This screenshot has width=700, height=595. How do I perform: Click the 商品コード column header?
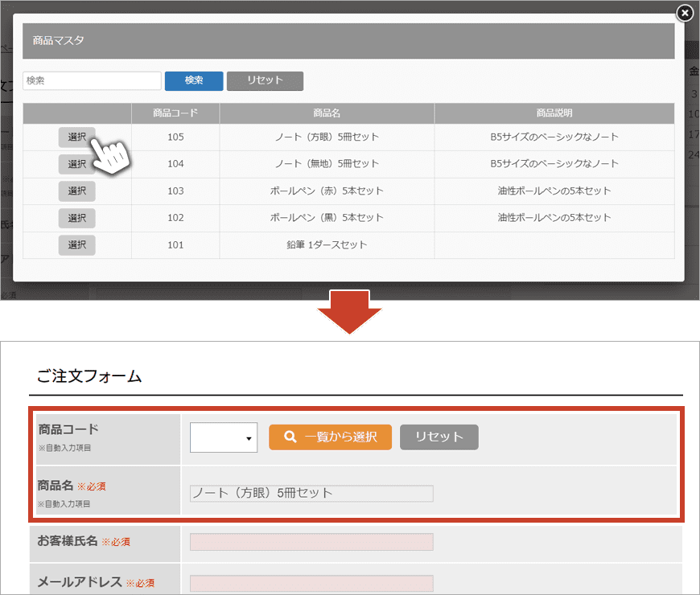175,113
